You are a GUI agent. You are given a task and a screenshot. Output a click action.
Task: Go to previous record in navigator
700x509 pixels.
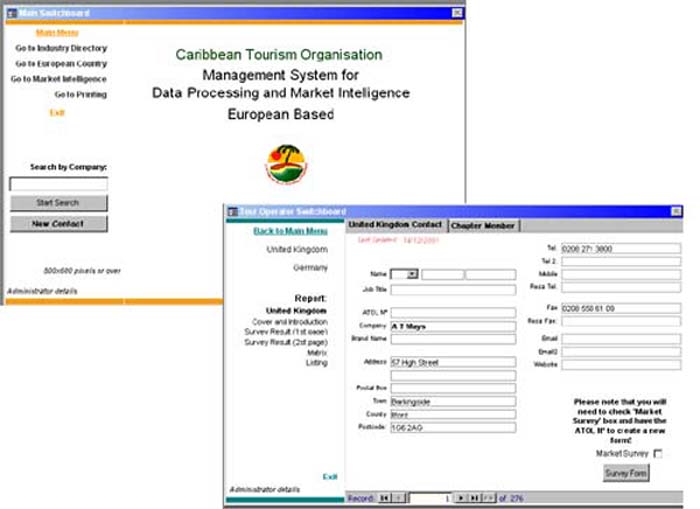[399, 498]
